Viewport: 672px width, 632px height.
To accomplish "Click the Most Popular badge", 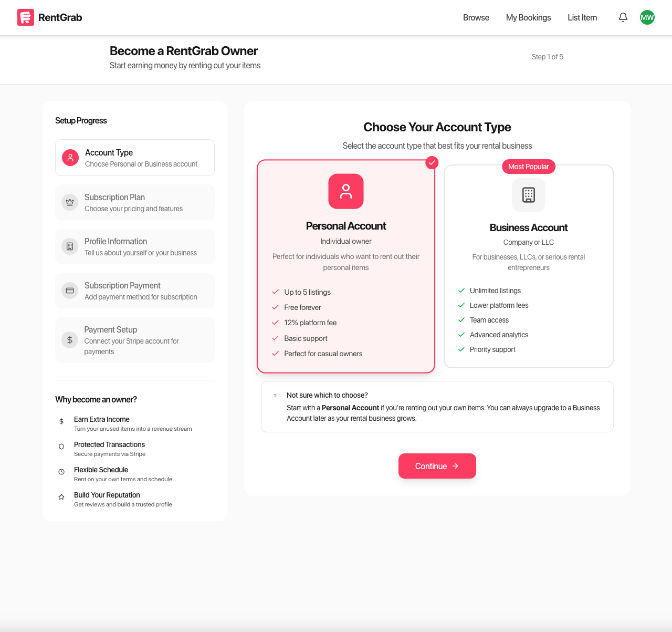I will tap(529, 167).
